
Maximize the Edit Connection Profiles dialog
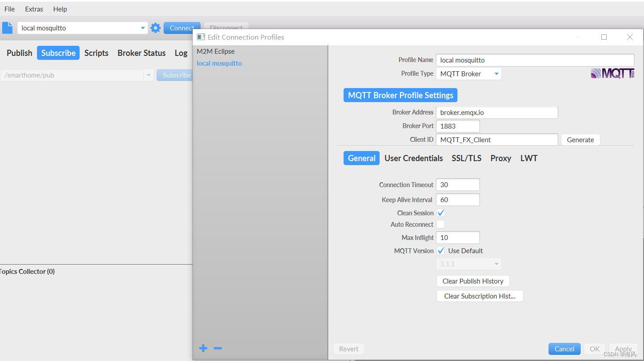pyautogui.click(x=604, y=37)
